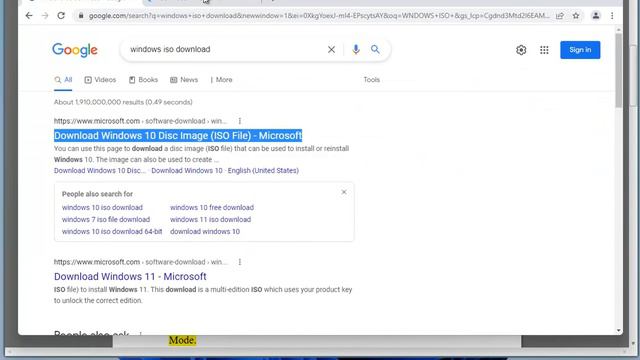640x360 pixels.
Task: Search for windows 10 iso download 64-bit
Action: pyautogui.click(x=112, y=231)
